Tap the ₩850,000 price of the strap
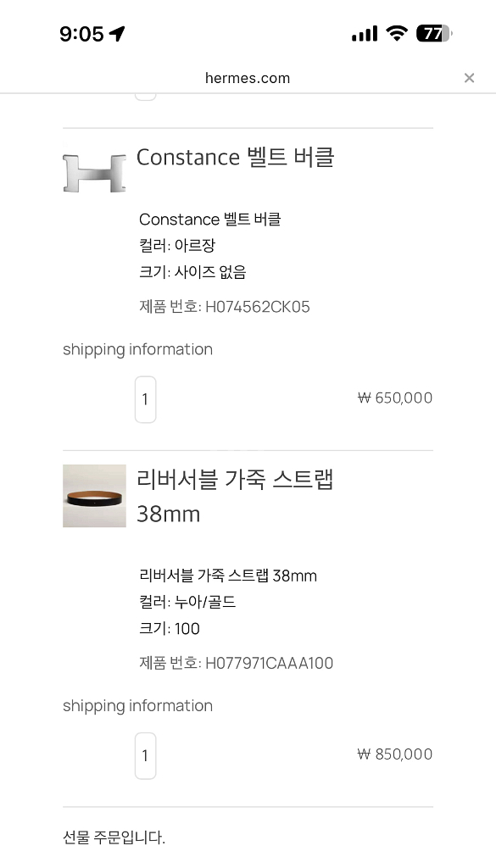 tap(393, 754)
